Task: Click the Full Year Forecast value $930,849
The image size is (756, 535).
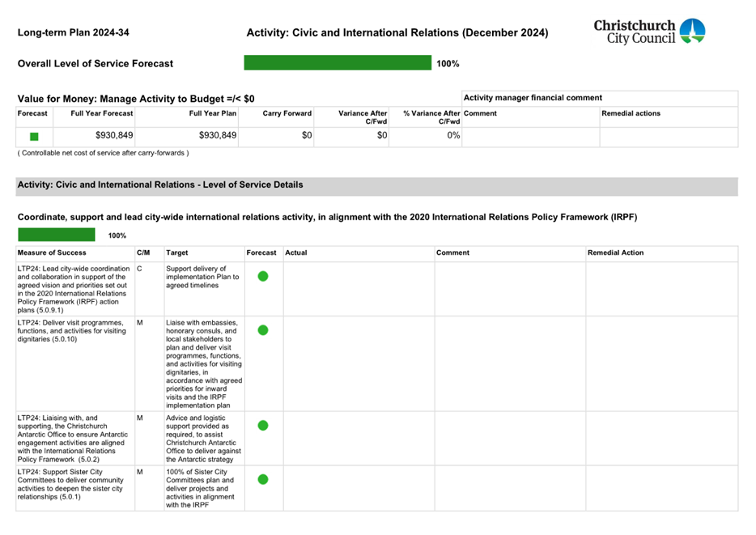Action: [x=113, y=136]
